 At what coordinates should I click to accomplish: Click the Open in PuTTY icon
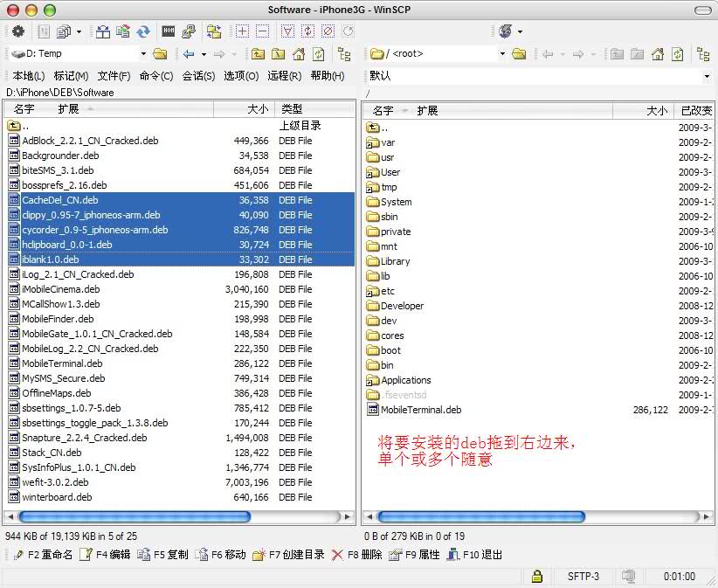pos(189,31)
